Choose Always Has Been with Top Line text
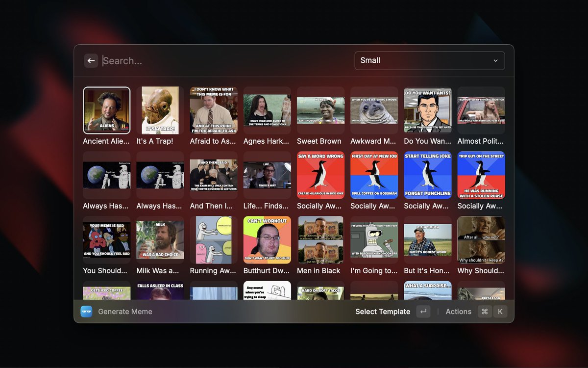 pos(107,175)
